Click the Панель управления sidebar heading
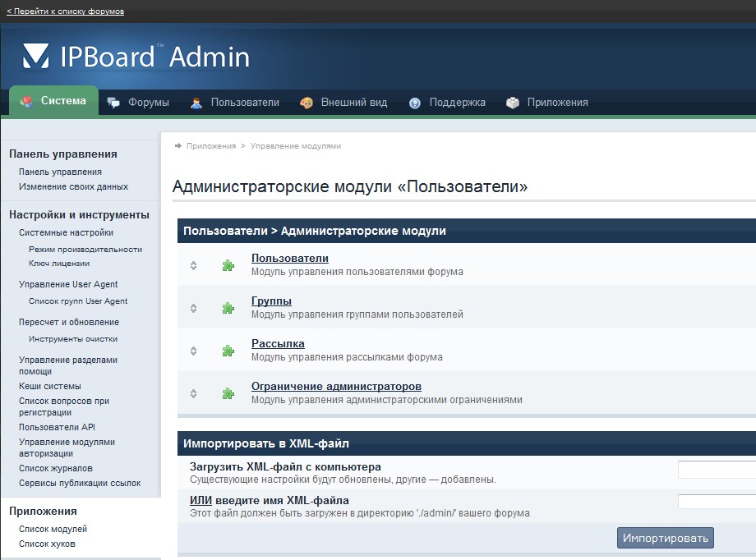This screenshot has height=560, width=756. (x=63, y=154)
